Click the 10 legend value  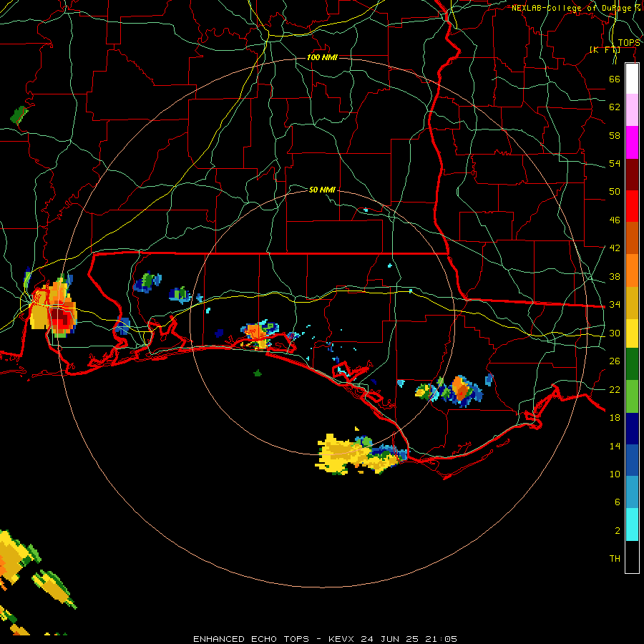coord(615,474)
